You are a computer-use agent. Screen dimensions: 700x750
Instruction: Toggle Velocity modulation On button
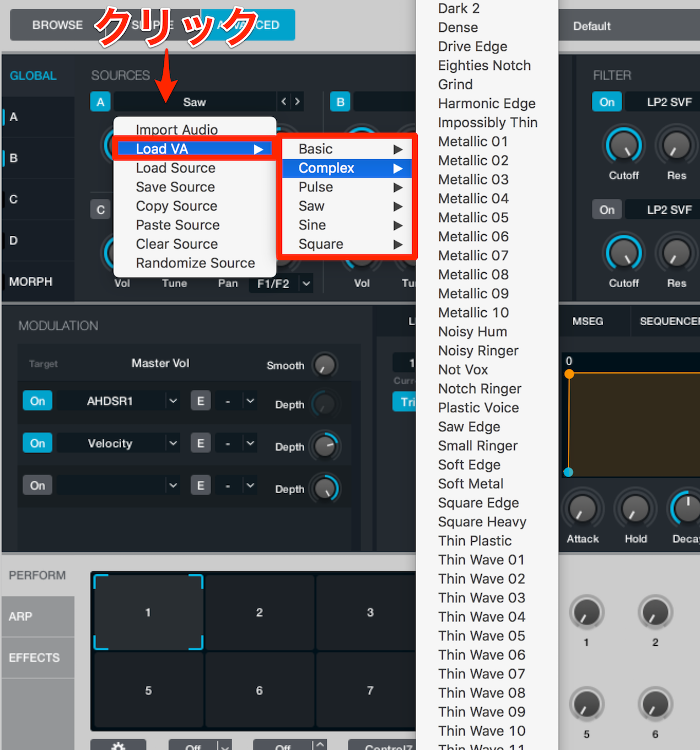(37, 443)
